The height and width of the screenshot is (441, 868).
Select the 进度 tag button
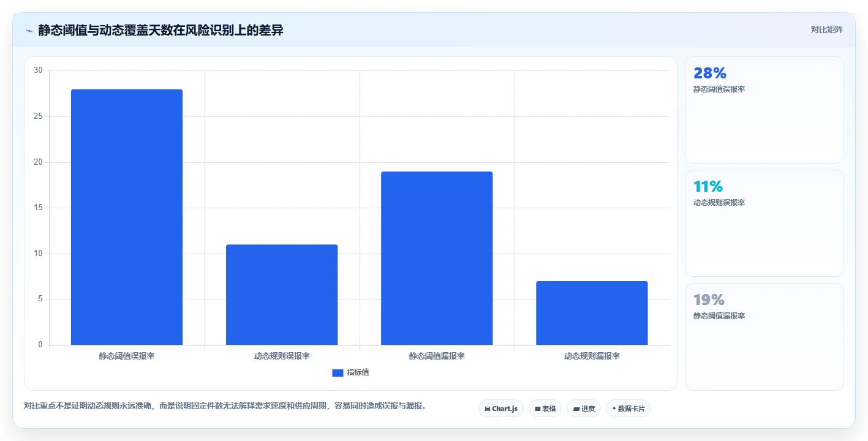[584, 409]
